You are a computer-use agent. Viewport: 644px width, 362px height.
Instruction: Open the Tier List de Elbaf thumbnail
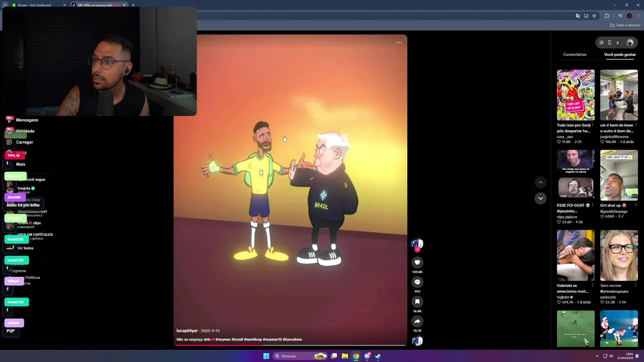[x=576, y=95]
